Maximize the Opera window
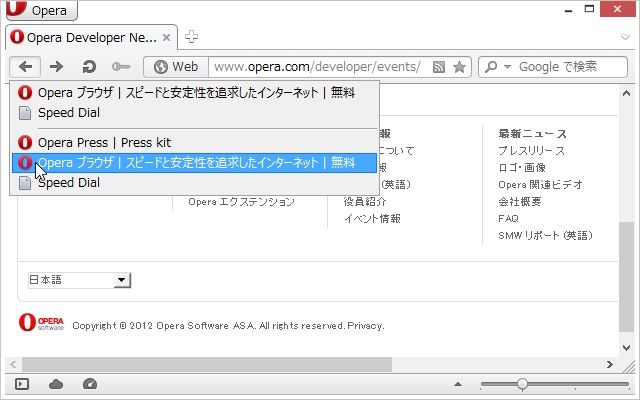The height and width of the screenshot is (400, 640). click(589, 9)
